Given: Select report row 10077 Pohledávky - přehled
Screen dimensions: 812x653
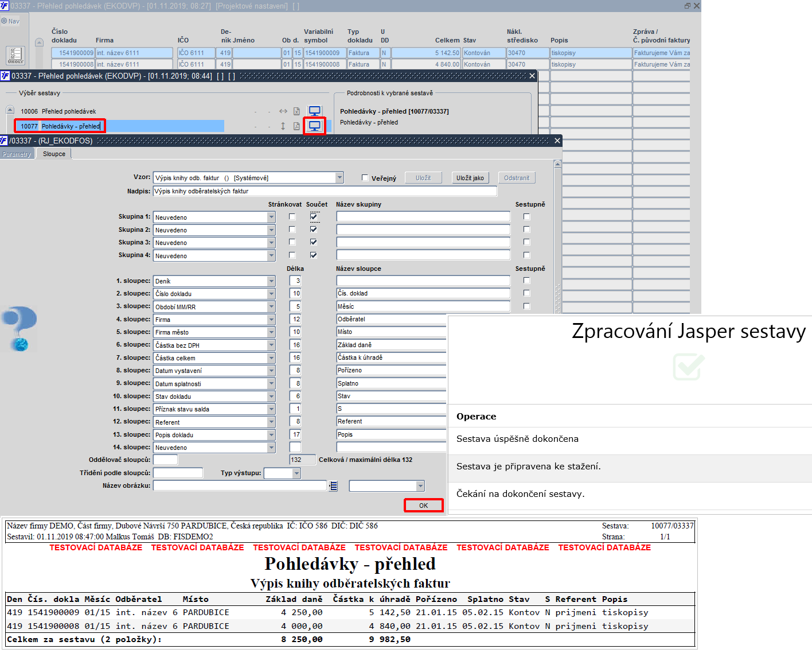Looking at the screenshot, I should tap(120, 126).
